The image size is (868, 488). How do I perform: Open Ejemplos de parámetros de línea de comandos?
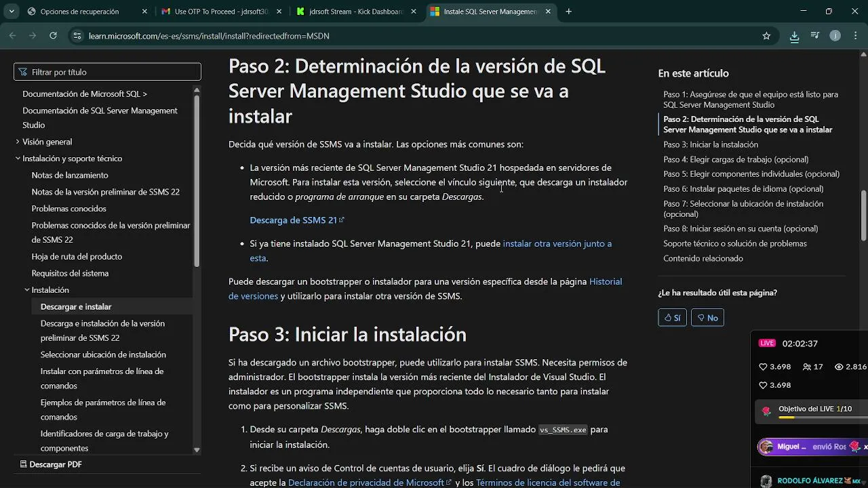pos(103,409)
